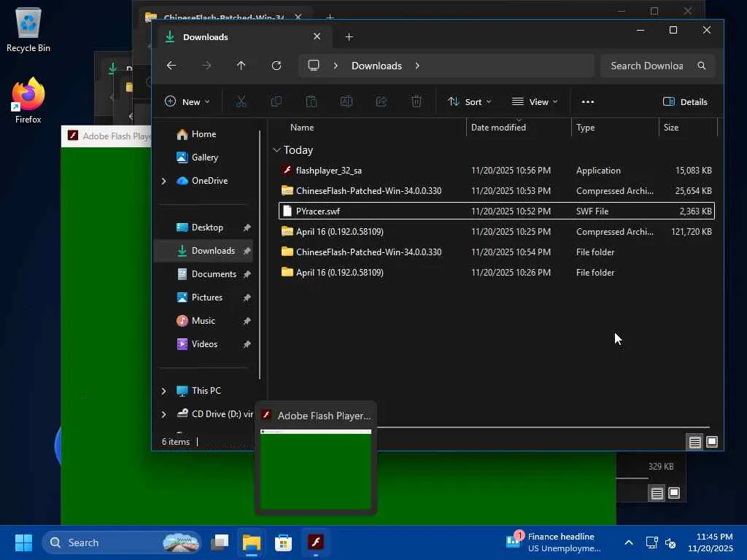Screen dimensions: 747x560
Task: Click the Rename toolbar icon
Action: pyautogui.click(x=347, y=101)
